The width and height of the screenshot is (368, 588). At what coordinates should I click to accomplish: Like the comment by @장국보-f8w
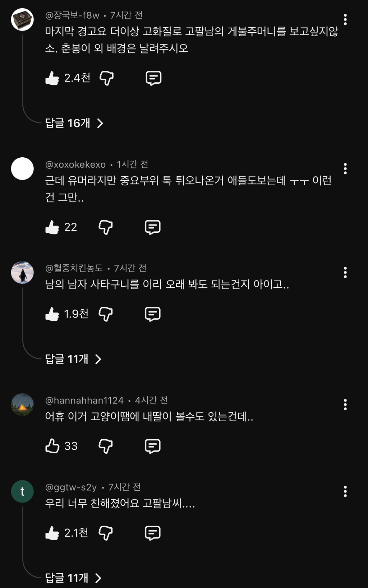click(x=52, y=78)
